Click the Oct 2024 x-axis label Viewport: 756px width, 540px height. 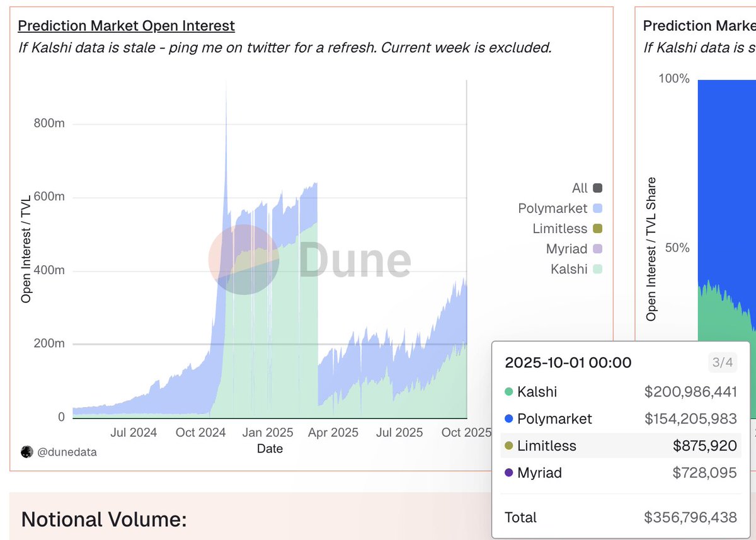point(201,432)
